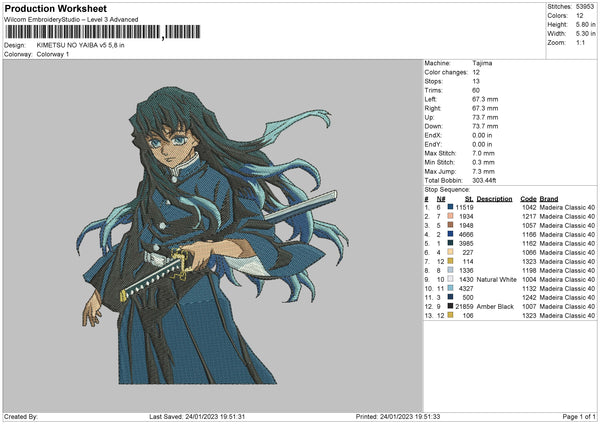Click 'Madeira Classic 40' in row 1

pos(567,207)
